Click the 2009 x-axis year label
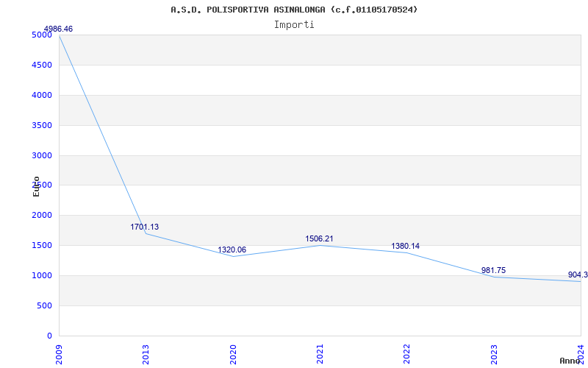This screenshot has height=368, width=588. point(59,353)
